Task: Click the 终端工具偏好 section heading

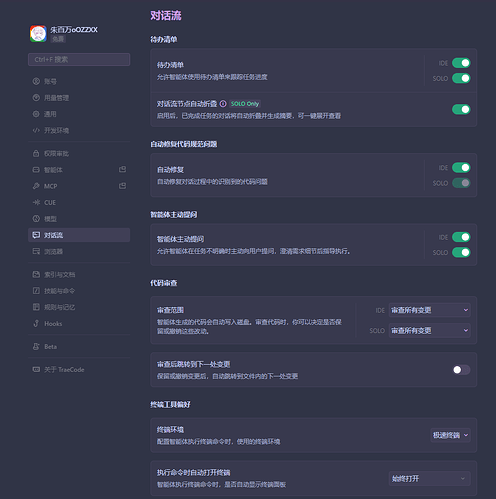Action: [170, 404]
